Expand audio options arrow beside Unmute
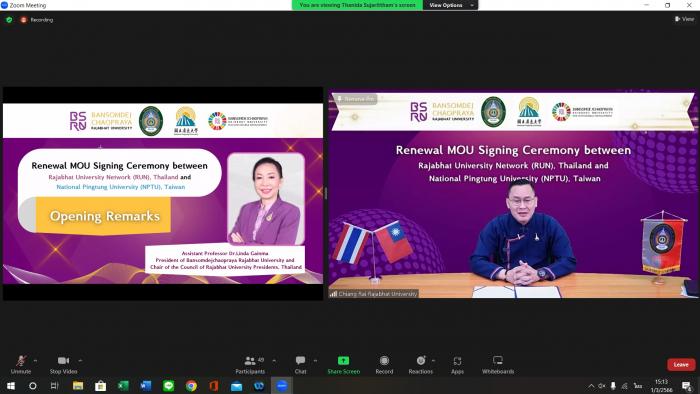700x394 pixels. 35,361
